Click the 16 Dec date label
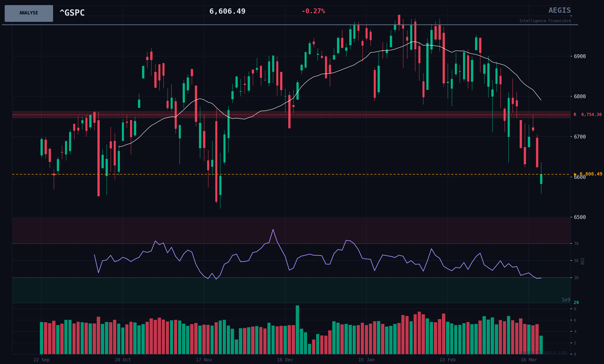604x364 pixels. coord(285,360)
